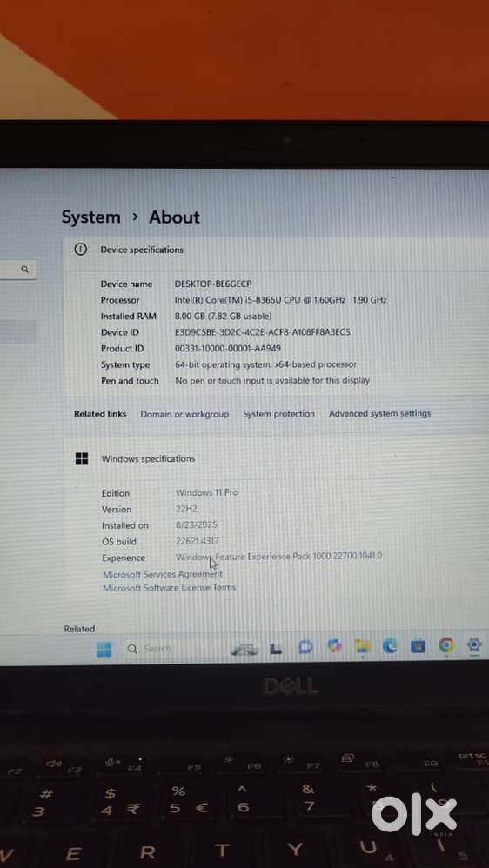The image size is (489, 868).
Task: Open the bridge-image search highlight on the taskbar
Action: (x=244, y=648)
